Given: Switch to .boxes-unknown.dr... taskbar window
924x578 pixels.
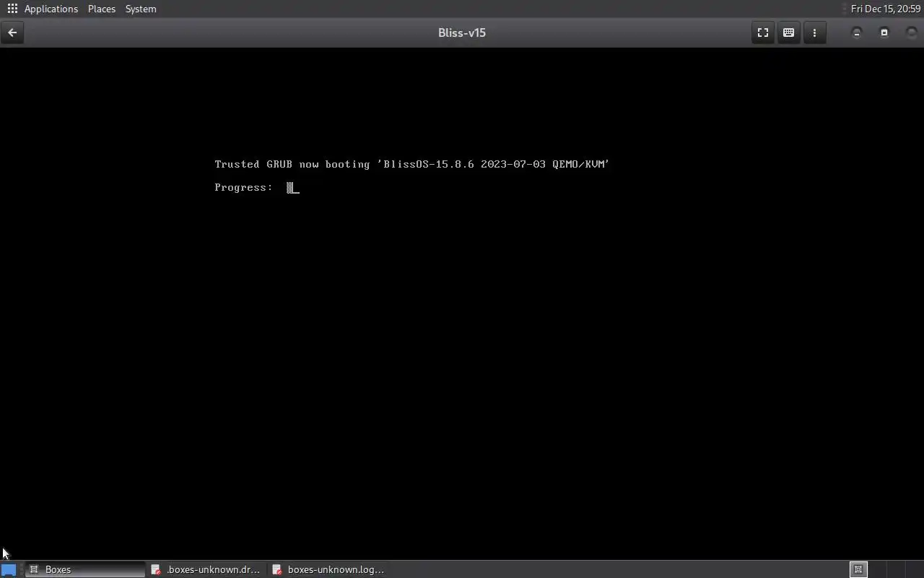Looking at the screenshot, I should tap(206, 569).
